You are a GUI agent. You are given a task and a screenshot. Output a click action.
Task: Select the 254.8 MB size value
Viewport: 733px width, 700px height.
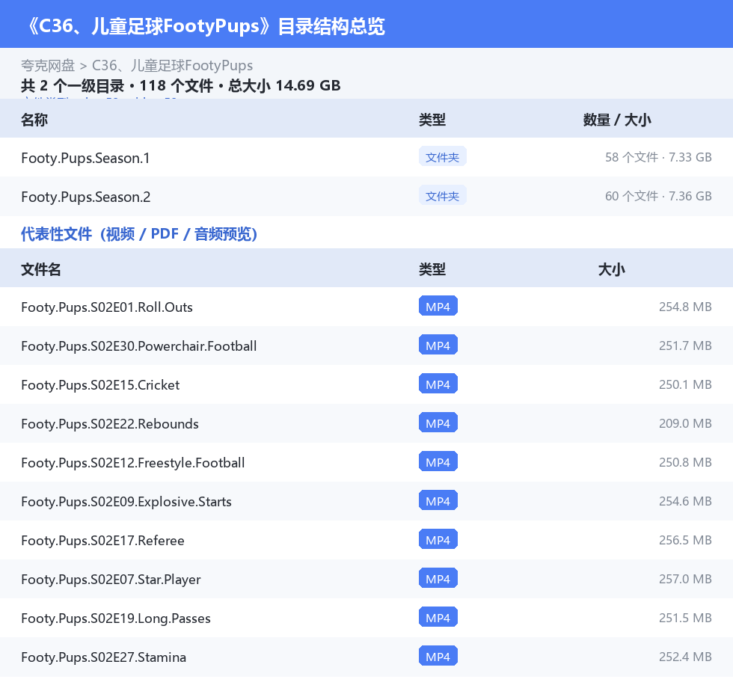click(x=685, y=307)
